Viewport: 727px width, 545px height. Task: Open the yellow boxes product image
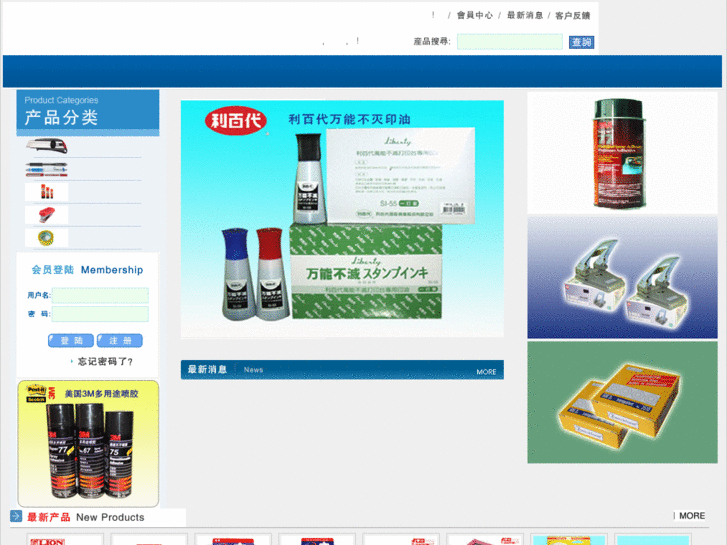[622, 402]
